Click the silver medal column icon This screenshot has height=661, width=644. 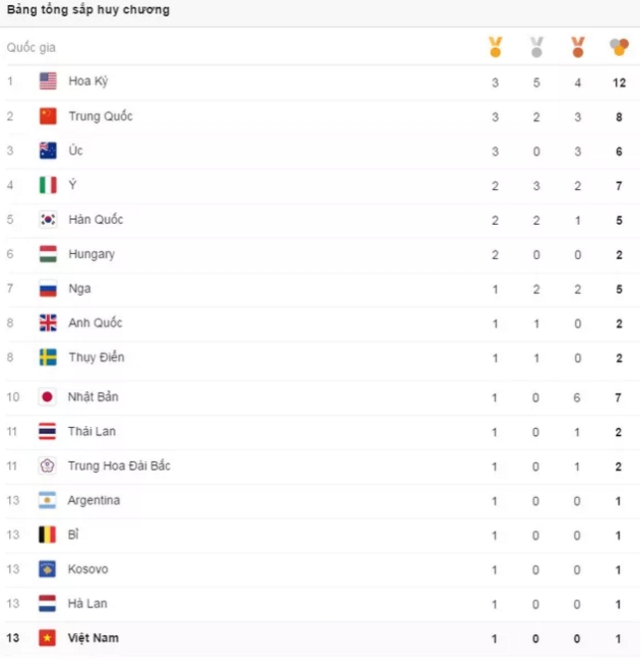tap(537, 47)
